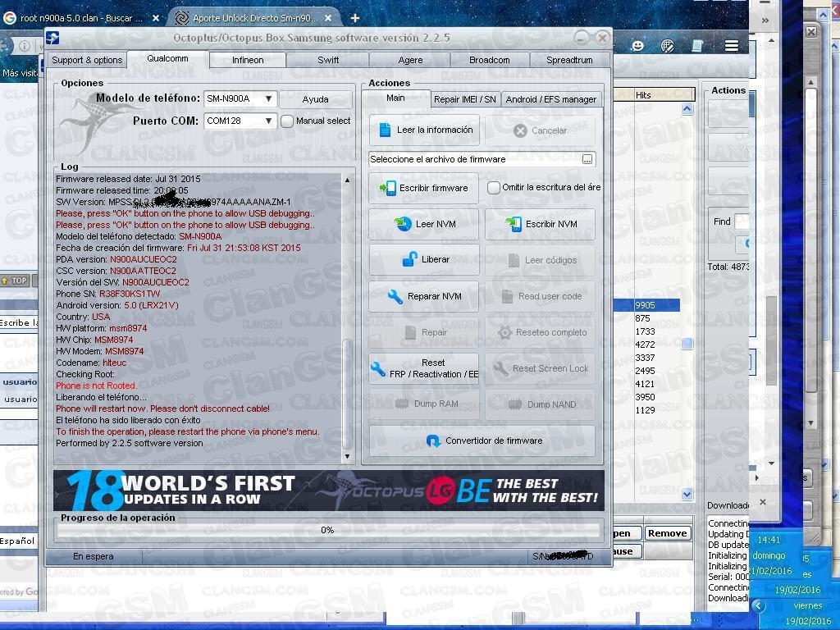This screenshot has height=630, width=840.
Task: Click the browser bookmarks page icon
Action: click(697, 46)
